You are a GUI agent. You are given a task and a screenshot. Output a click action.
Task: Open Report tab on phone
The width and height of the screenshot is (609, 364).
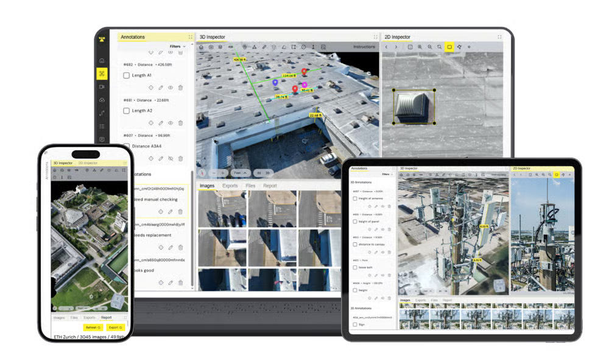point(107,317)
